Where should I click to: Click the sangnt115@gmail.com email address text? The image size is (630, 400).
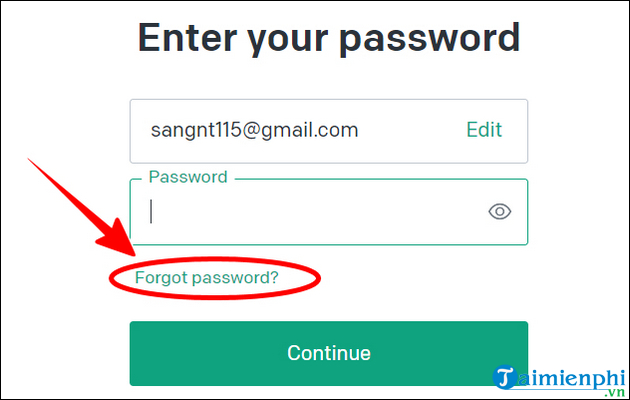[254, 130]
